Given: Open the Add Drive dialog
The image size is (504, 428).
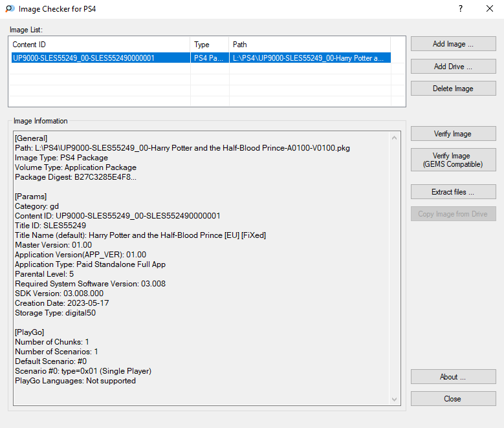Looking at the screenshot, I should (x=454, y=66).
